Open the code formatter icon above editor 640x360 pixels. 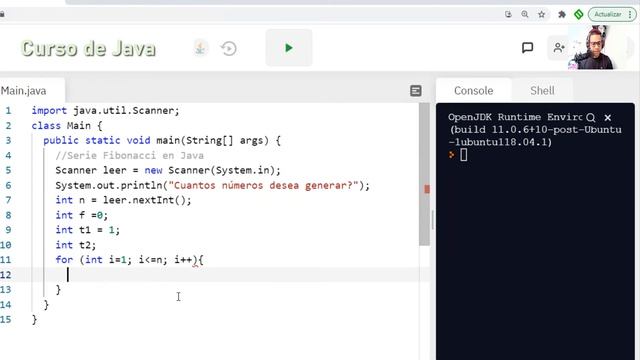coord(416,91)
